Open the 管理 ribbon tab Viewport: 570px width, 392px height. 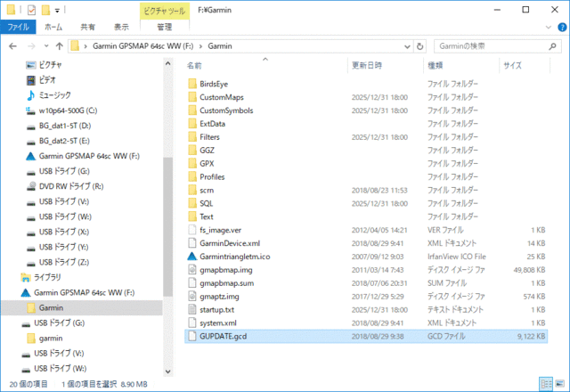(164, 27)
